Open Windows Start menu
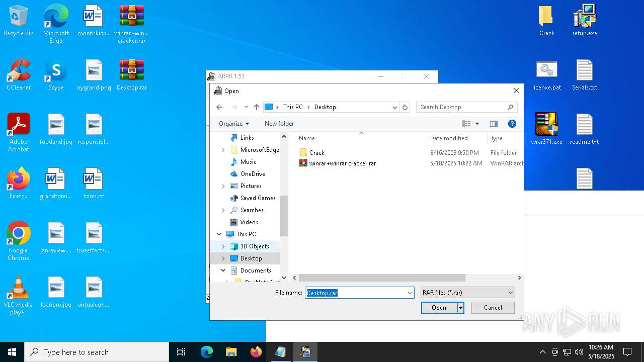 pos(12,352)
